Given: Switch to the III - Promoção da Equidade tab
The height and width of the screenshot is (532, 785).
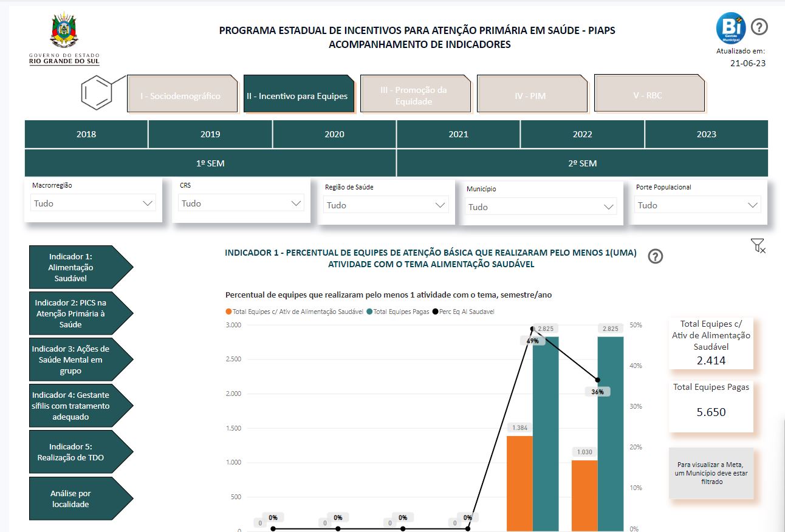Looking at the screenshot, I should pos(415,93).
